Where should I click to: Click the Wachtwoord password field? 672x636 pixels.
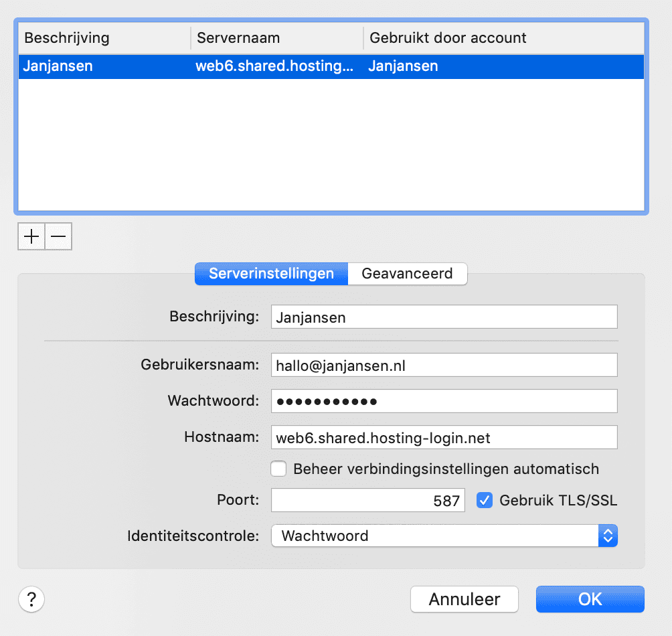click(x=444, y=402)
